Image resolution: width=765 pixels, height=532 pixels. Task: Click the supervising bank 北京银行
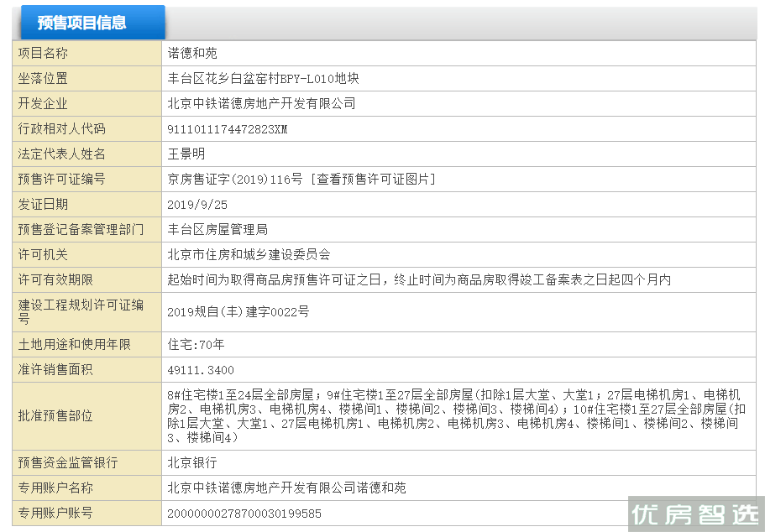192,462
